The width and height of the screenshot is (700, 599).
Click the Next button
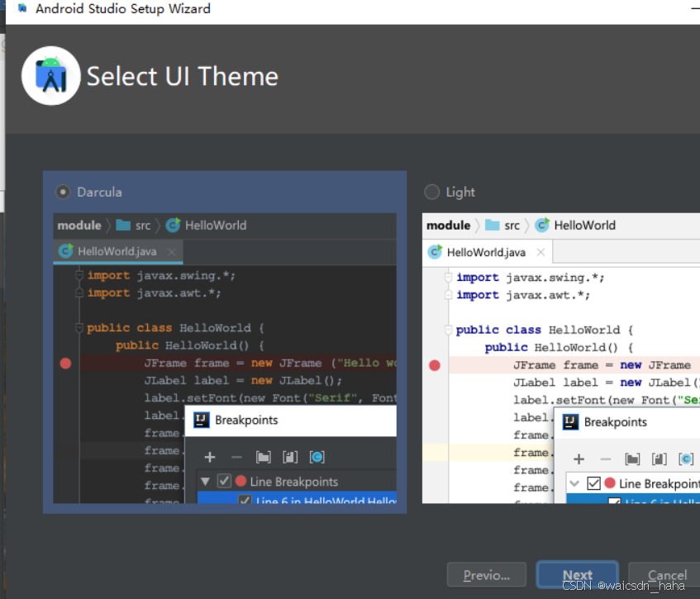[577, 575]
